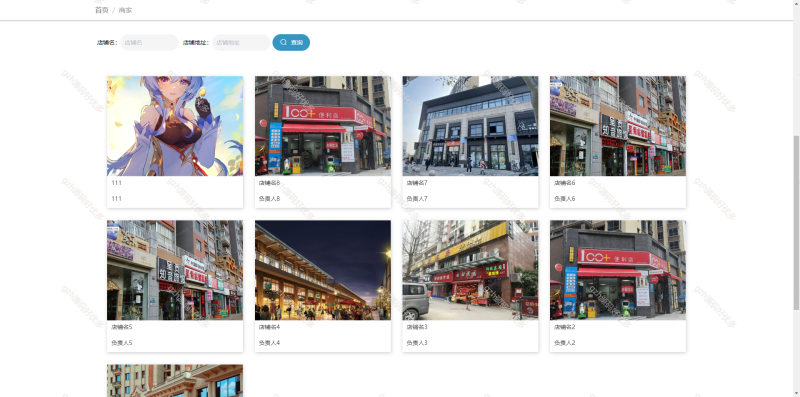Click the page's vertical scrollbar thumb
The image size is (800, 397).
tap(796, 222)
